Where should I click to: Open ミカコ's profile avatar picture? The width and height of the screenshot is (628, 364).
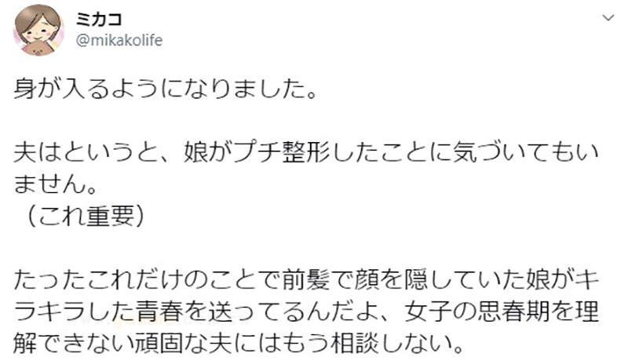[x=38, y=29]
